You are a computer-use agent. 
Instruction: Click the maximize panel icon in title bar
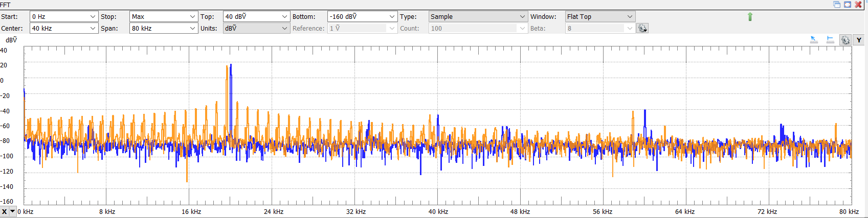(848, 5)
